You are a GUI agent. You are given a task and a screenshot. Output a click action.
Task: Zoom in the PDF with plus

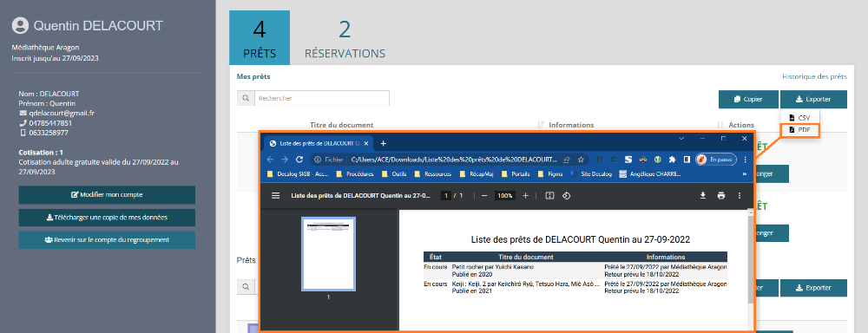(x=525, y=195)
